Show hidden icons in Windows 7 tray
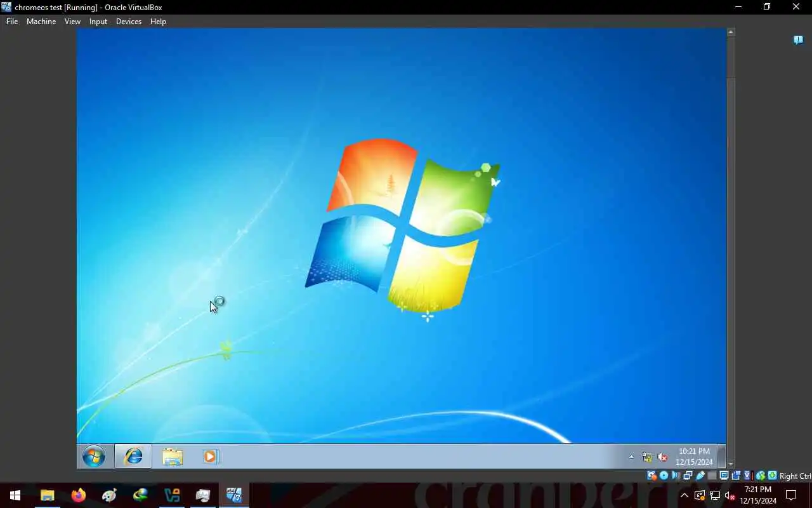The image size is (812, 508). tap(631, 457)
